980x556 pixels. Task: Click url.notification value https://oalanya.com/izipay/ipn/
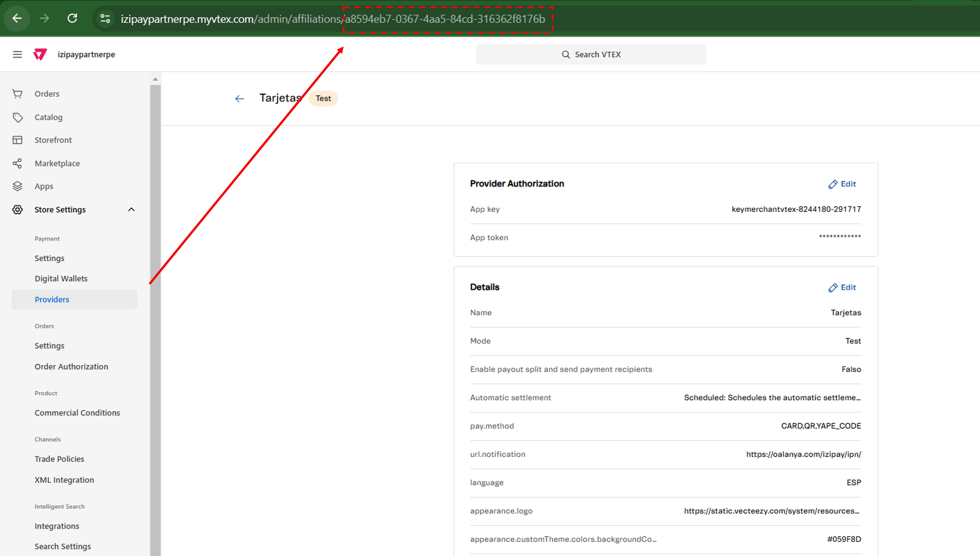(803, 454)
